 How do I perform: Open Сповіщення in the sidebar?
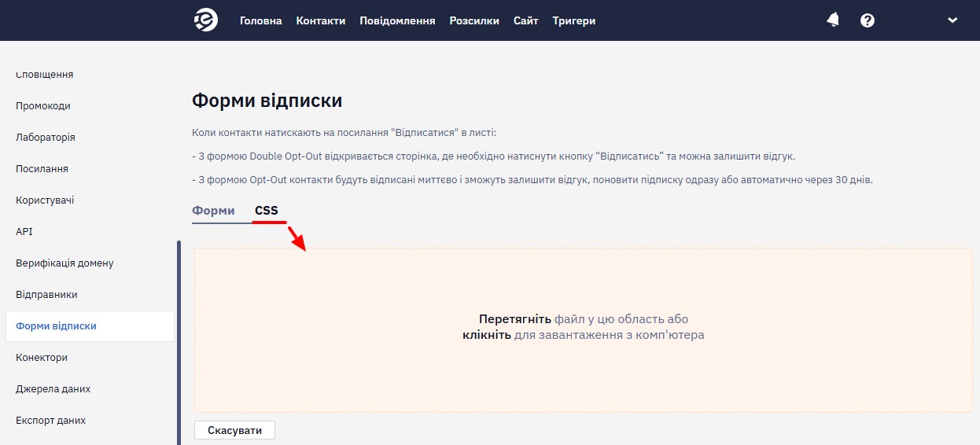tap(45, 75)
